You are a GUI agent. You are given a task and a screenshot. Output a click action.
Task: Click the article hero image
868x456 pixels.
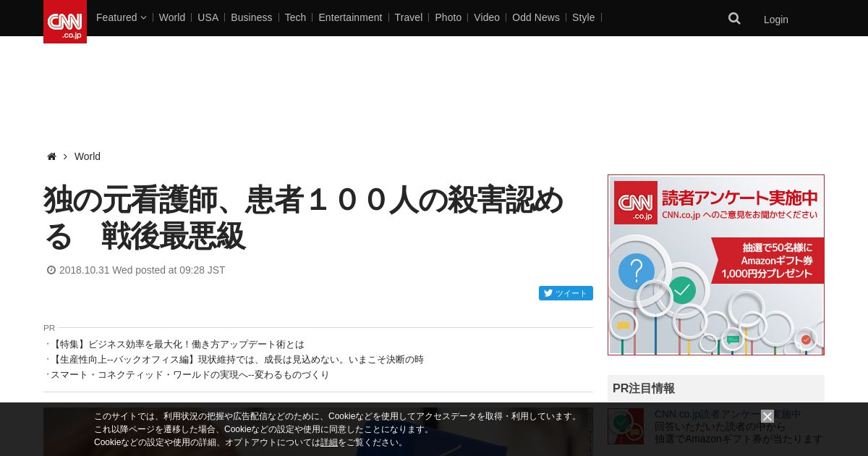(x=318, y=431)
